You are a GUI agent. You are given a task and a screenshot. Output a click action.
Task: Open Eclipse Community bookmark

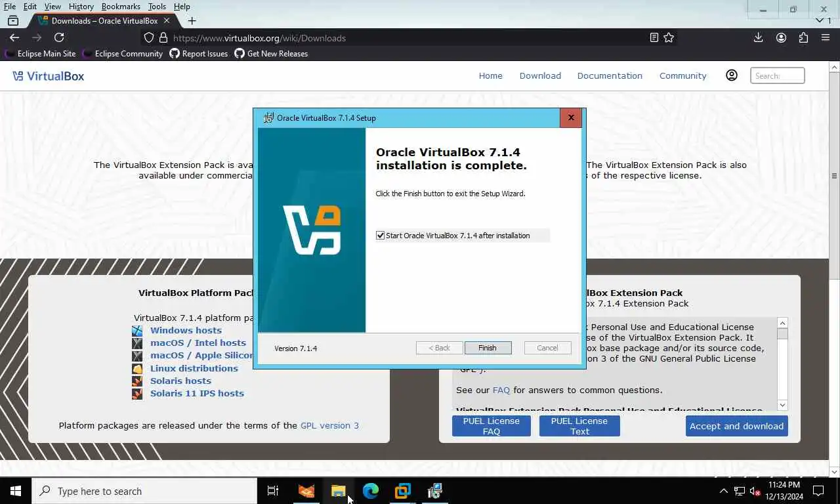(122, 54)
